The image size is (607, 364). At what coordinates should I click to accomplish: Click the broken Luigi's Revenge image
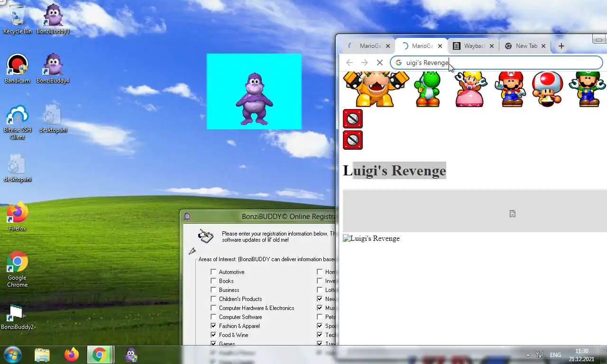click(371, 238)
